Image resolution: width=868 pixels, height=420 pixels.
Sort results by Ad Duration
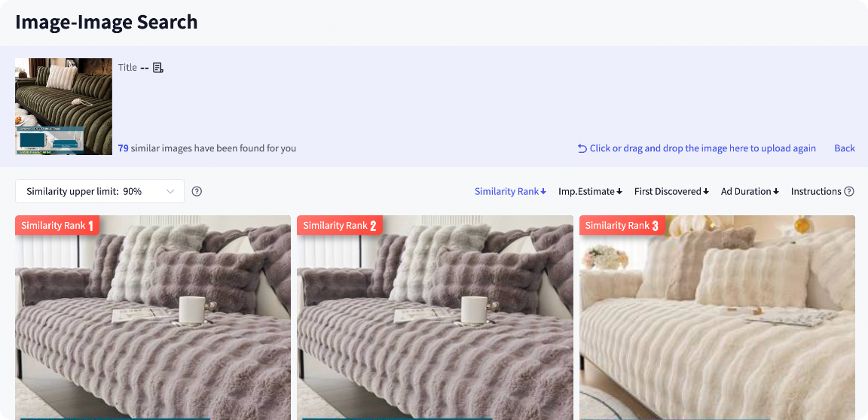tap(750, 191)
